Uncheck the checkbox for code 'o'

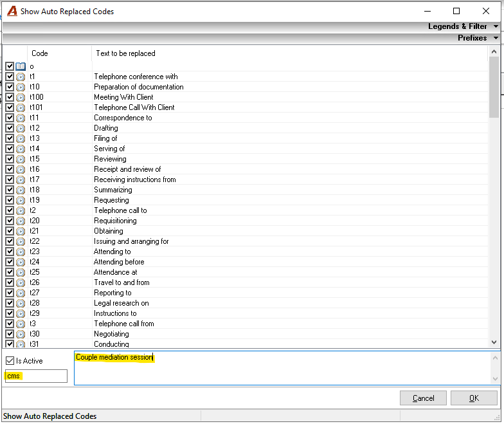point(10,66)
